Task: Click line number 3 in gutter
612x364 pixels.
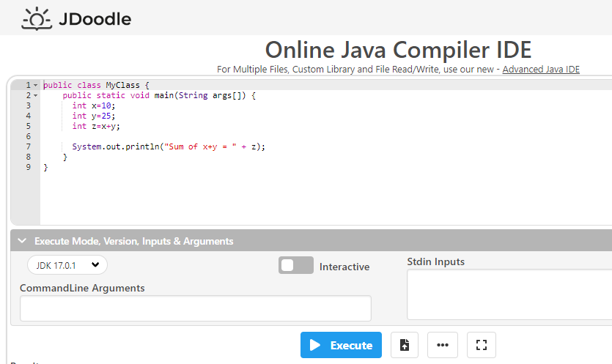Action: click(x=28, y=105)
